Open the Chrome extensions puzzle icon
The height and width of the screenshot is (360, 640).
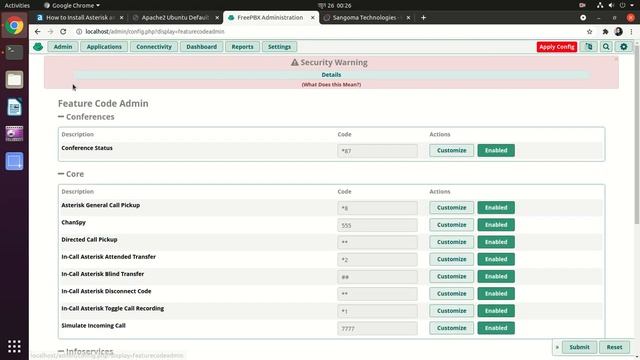click(605, 31)
